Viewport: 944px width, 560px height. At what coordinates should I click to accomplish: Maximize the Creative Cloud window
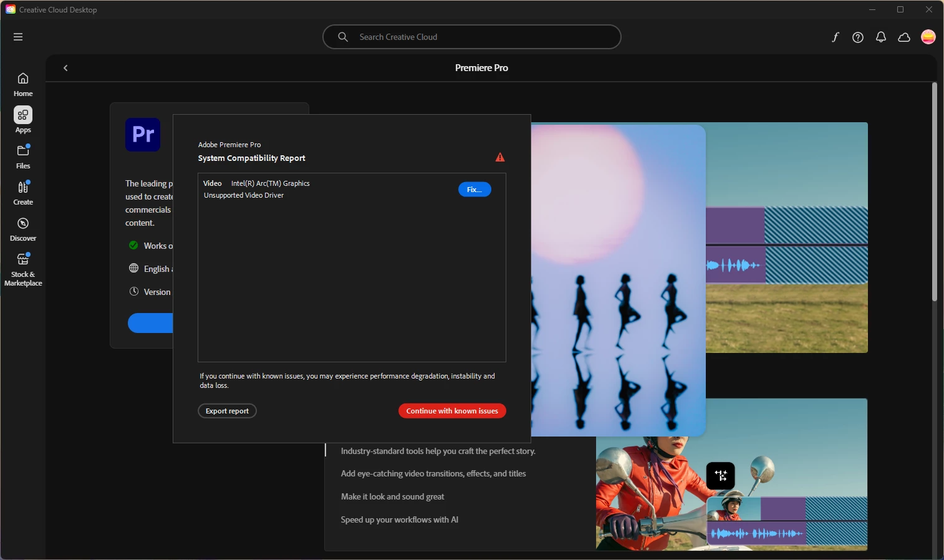[900, 9]
